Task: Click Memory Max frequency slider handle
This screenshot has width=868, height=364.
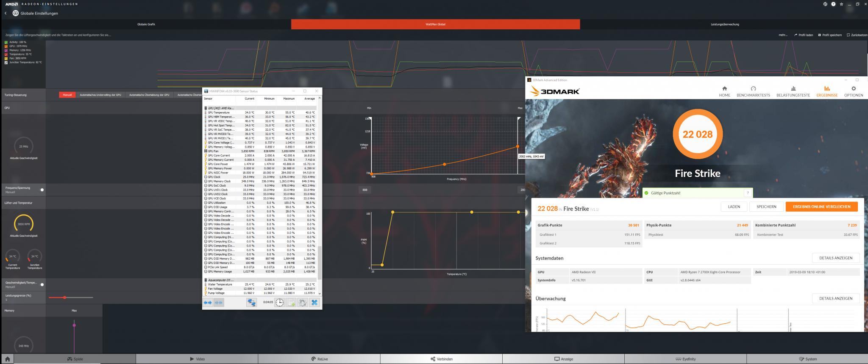Action: 74,325
